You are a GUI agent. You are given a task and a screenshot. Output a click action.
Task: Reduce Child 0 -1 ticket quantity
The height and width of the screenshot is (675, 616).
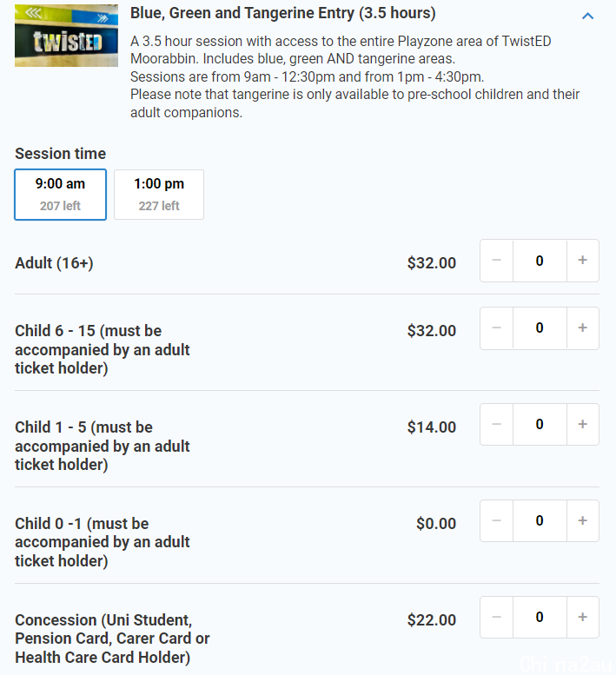click(x=496, y=521)
